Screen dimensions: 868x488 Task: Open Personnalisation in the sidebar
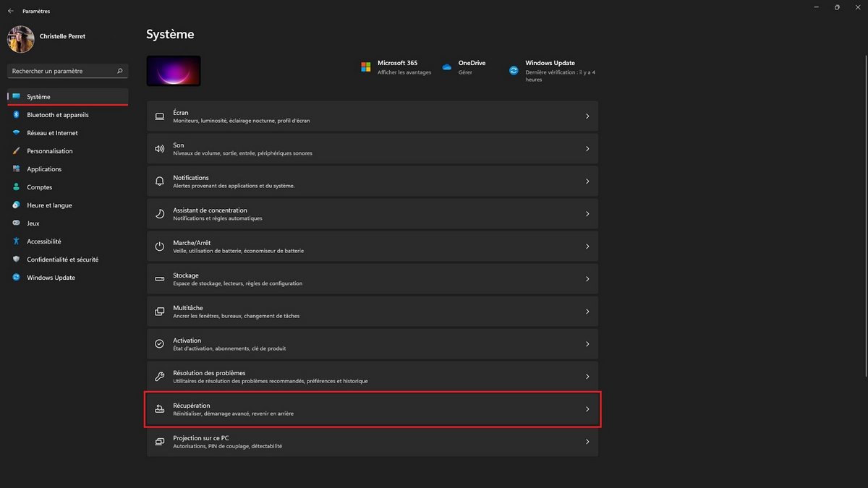68,151
